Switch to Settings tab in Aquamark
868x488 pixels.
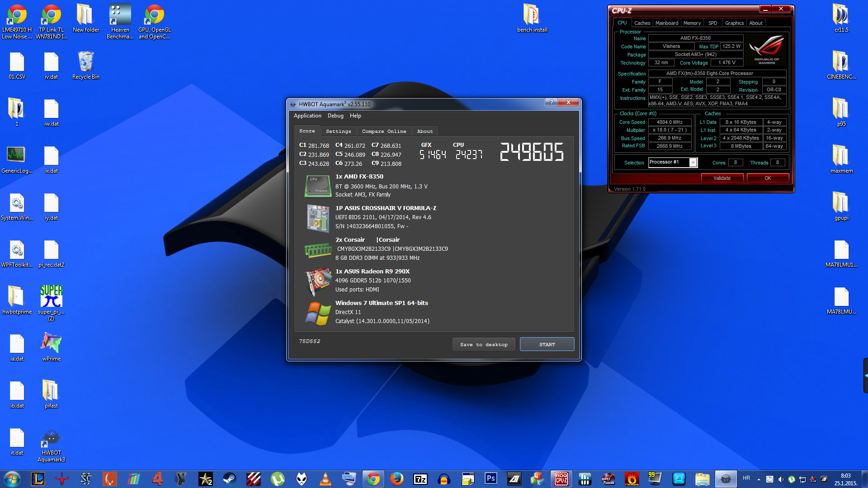coord(339,131)
